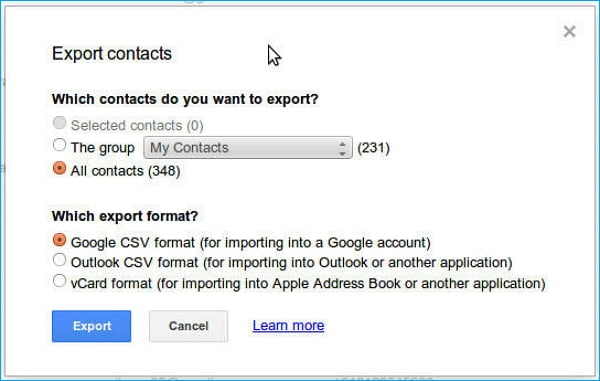Click the My Contacts dropdown arrows

pyautogui.click(x=342, y=148)
